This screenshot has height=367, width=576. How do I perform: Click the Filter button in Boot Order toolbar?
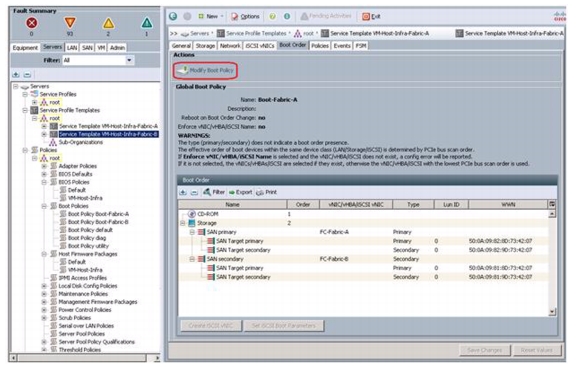click(x=214, y=192)
